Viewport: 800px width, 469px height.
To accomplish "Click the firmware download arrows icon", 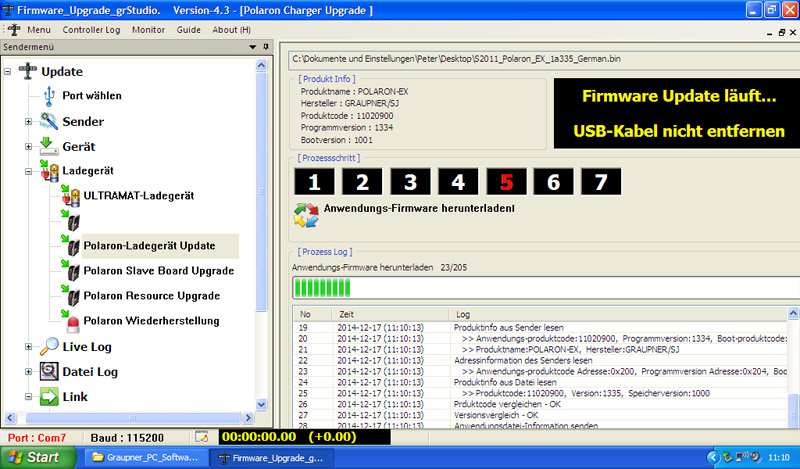I will click(x=306, y=215).
